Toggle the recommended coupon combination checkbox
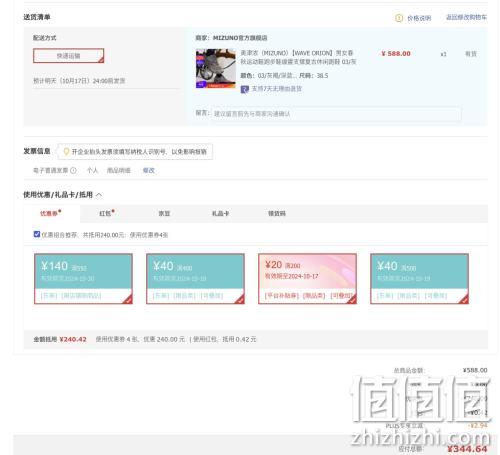 37,234
